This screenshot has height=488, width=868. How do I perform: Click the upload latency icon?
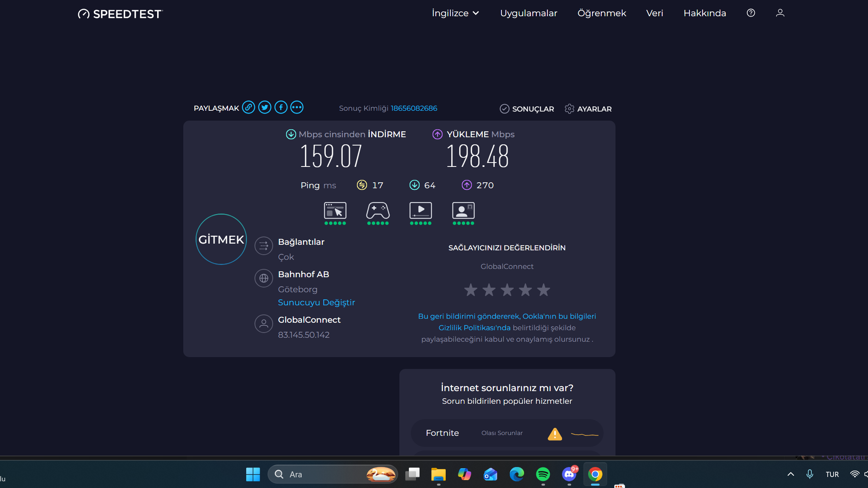467,185
